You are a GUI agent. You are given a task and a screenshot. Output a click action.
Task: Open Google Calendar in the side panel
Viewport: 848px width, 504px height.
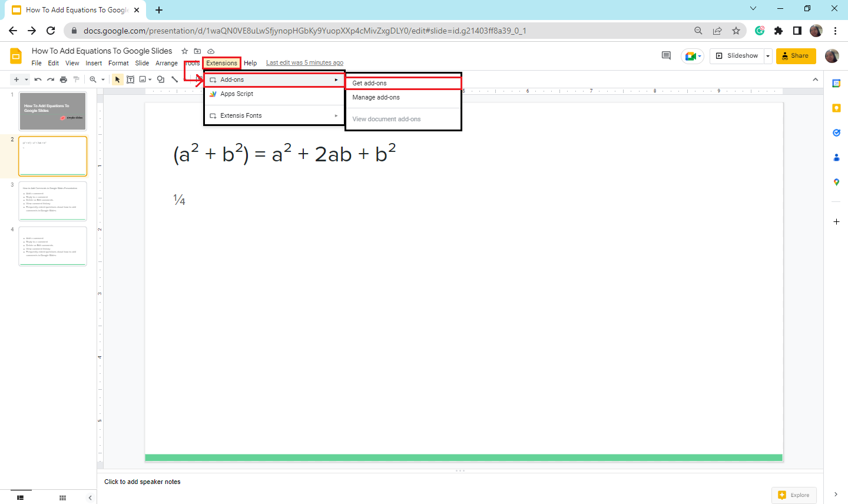pos(836,84)
